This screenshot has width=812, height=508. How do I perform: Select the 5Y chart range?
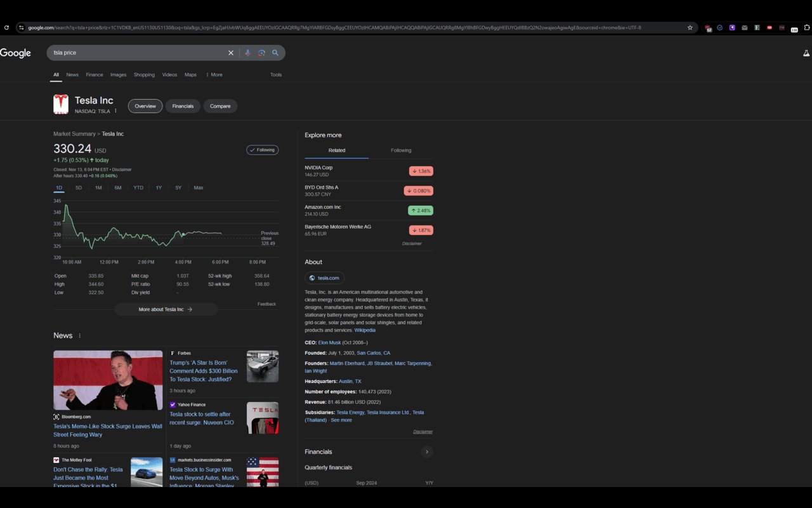[x=178, y=188]
